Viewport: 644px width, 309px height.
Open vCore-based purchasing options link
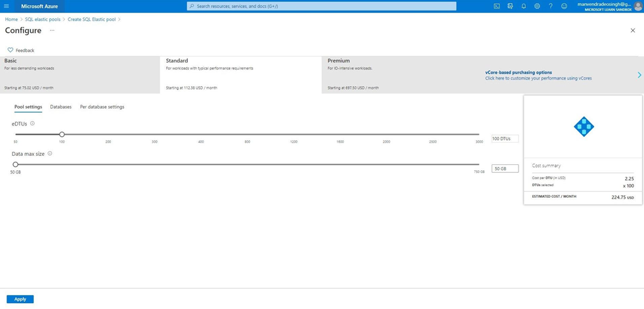538,75
